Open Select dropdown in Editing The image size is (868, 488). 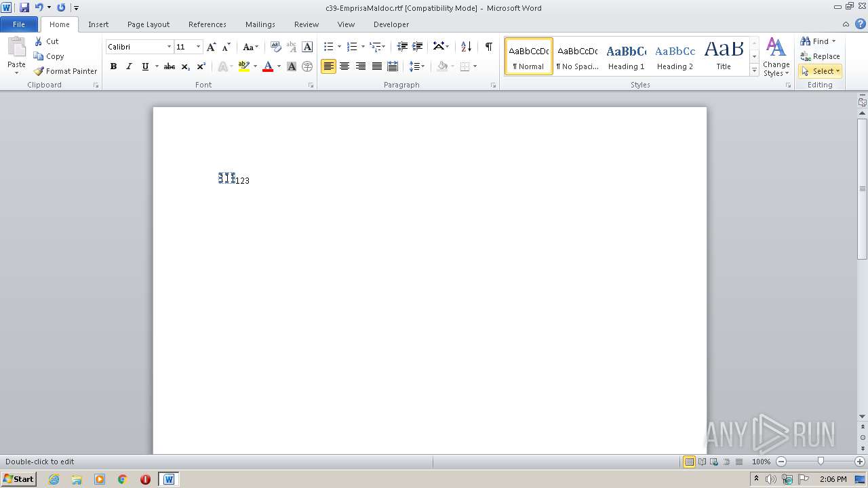821,71
